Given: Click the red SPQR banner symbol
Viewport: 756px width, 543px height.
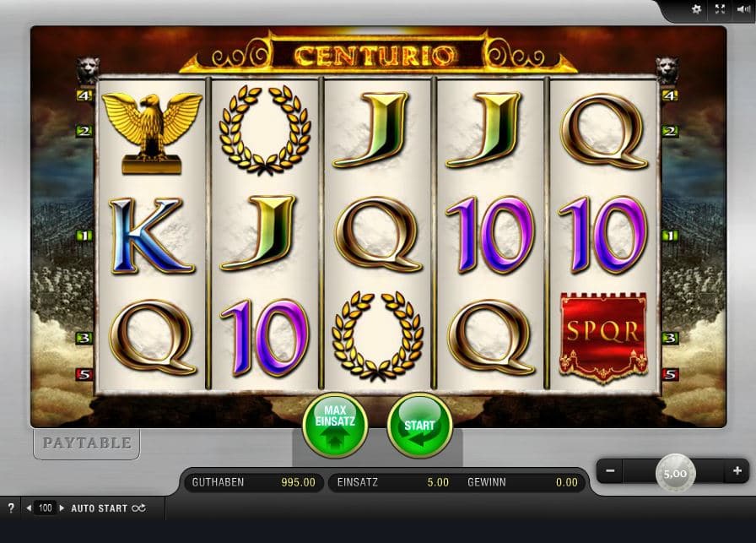Looking at the screenshot, I should click(x=603, y=338).
